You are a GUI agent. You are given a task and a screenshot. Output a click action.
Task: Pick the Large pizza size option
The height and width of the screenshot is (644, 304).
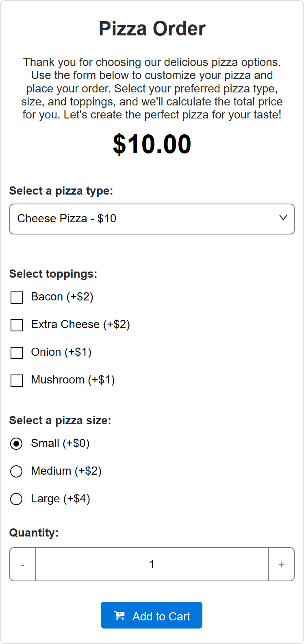pos(16,499)
